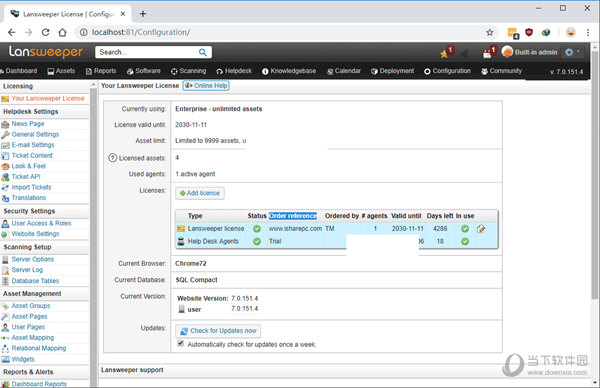This screenshot has height=388, width=600.
Task: Open User Access & Roles
Action: pyautogui.click(x=41, y=223)
